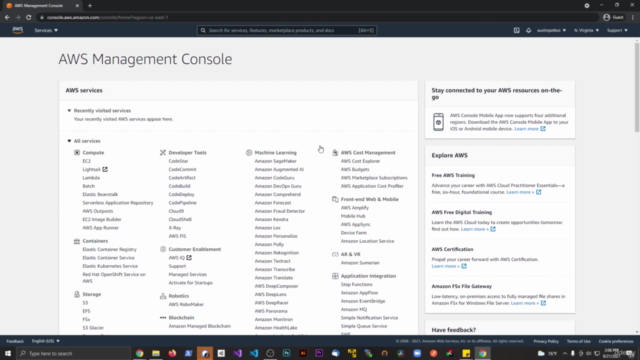Select the AWS Management Console browser tab
This screenshot has height=360, width=640.
pyautogui.click(x=42, y=6)
